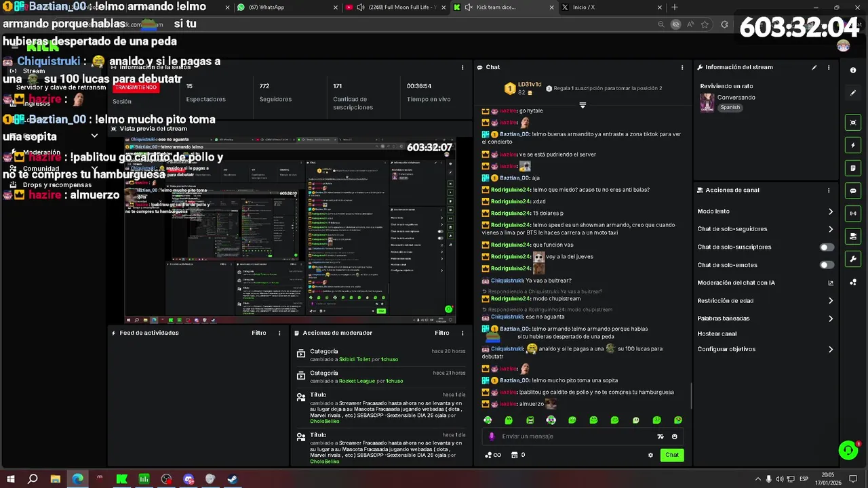Image resolution: width=868 pixels, height=488 pixels.
Task: Click the store icon below chat input
Action: tap(514, 455)
